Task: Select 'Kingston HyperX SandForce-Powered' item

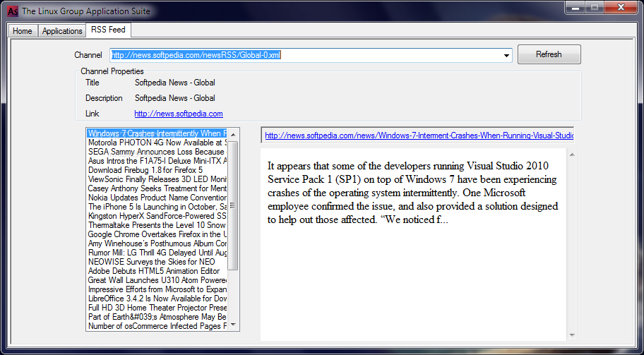Action: pyautogui.click(x=157, y=216)
